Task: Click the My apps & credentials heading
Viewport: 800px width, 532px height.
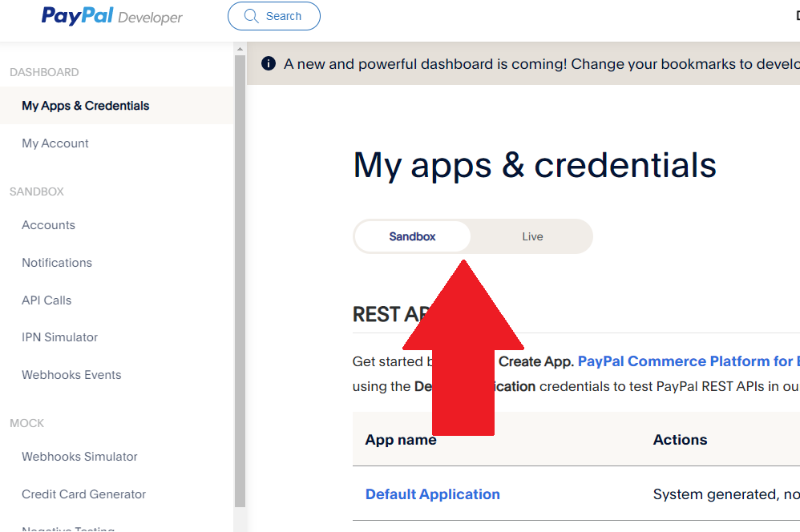Action: (x=535, y=165)
